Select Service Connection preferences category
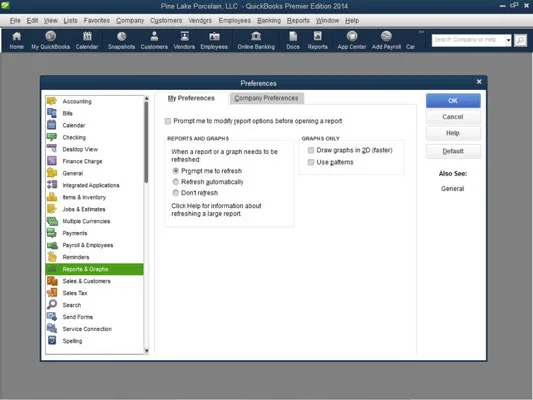 click(94, 329)
